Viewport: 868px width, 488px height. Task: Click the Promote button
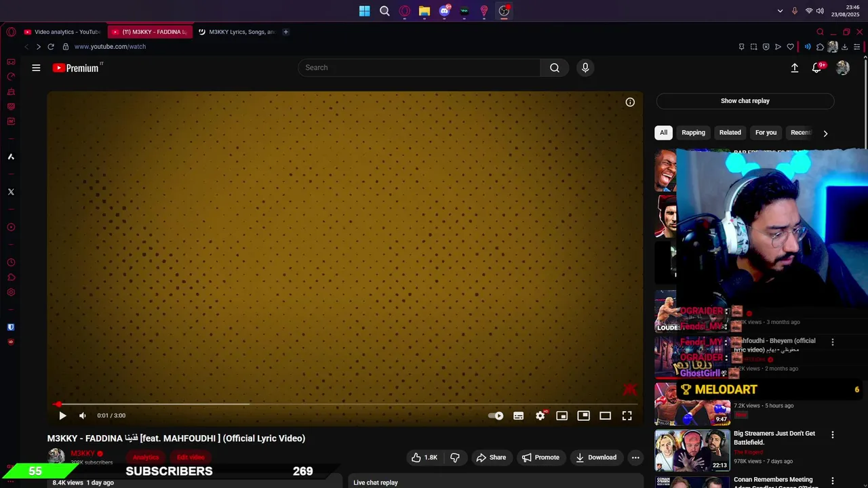[x=540, y=457]
